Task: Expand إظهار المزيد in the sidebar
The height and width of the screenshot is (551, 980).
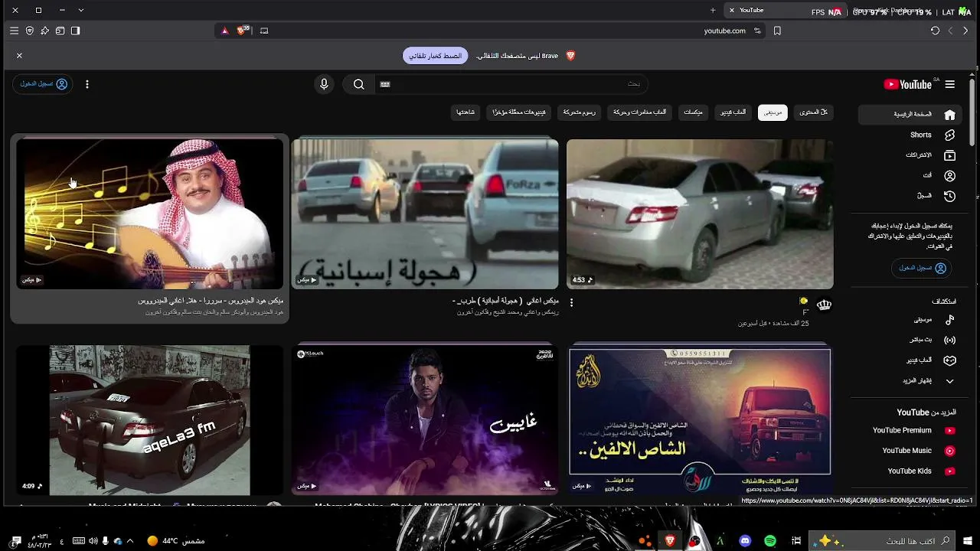Action: point(910,380)
